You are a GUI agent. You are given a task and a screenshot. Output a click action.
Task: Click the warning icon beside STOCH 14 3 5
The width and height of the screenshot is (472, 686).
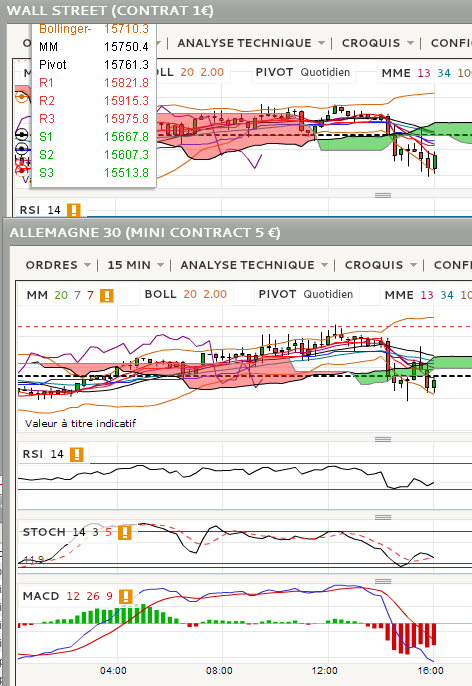click(x=125, y=533)
